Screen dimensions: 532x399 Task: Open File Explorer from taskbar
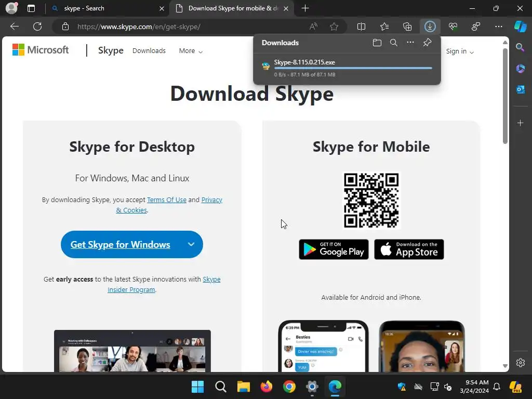tap(244, 387)
